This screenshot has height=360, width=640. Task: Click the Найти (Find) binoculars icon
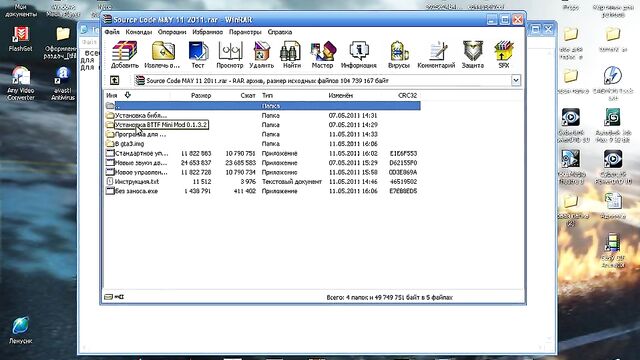click(x=291, y=55)
